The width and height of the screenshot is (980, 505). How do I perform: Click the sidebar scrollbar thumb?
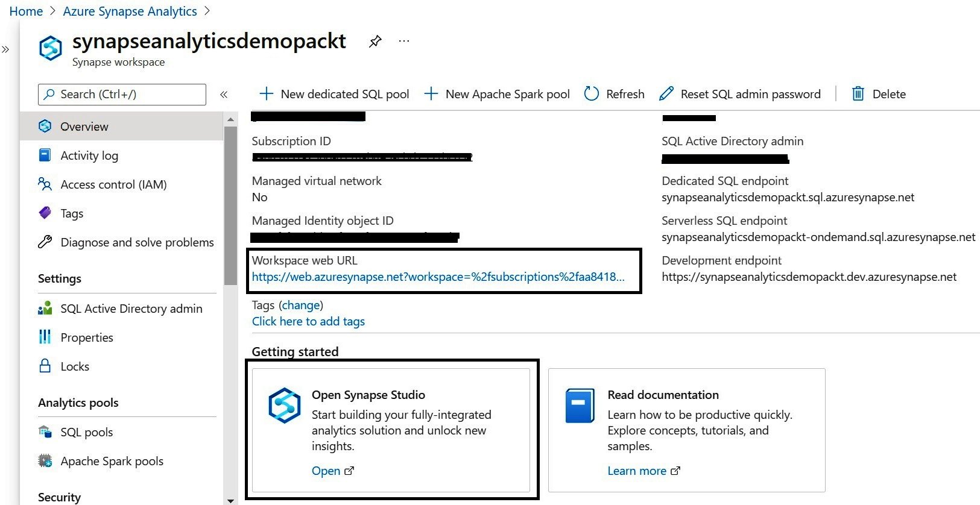(230, 205)
